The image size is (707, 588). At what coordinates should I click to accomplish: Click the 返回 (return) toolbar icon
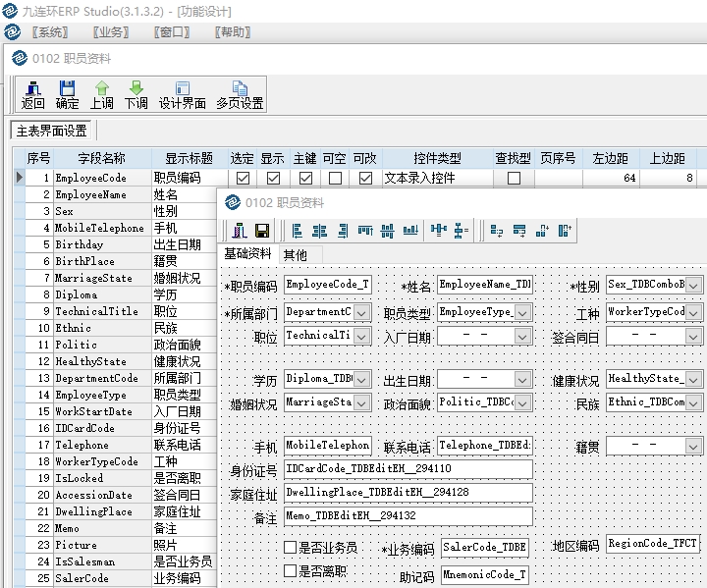click(33, 94)
